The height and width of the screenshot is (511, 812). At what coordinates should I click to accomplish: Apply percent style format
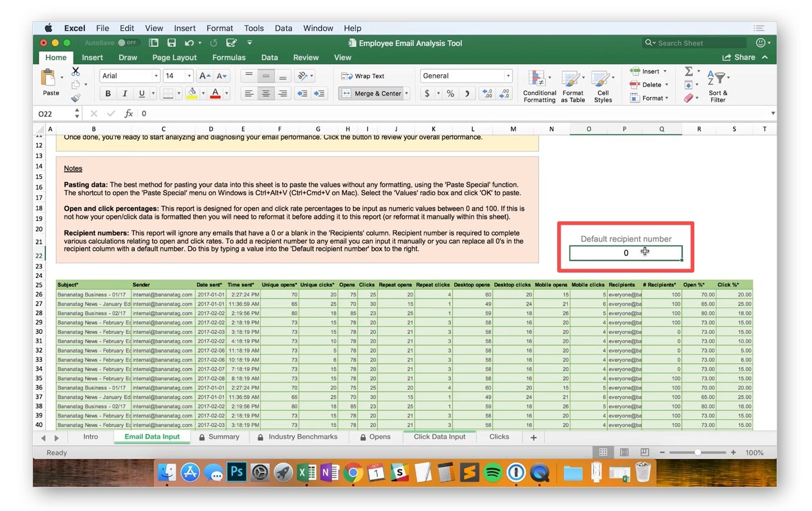(450, 94)
